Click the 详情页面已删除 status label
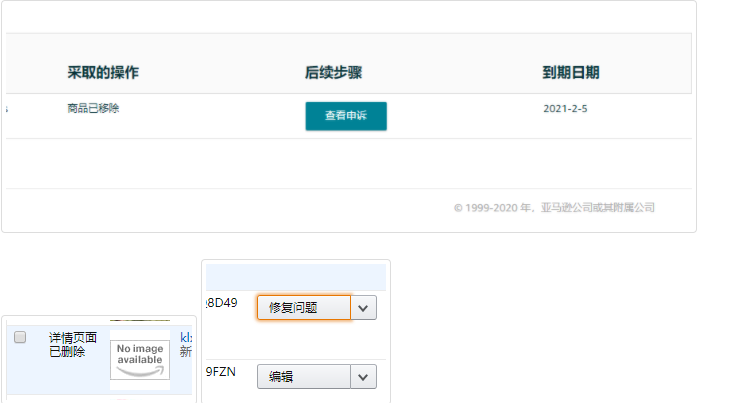Viewport: 749px width, 403px height. [x=72, y=344]
